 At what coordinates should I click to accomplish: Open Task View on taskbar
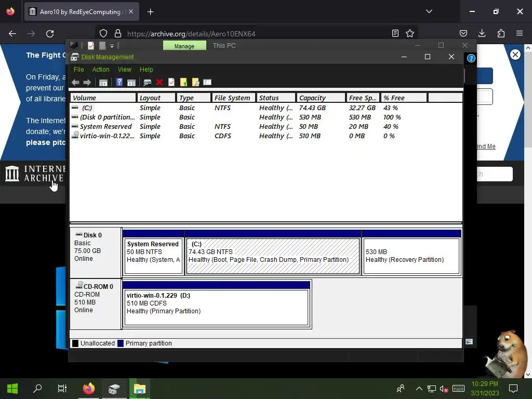pos(62,389)
